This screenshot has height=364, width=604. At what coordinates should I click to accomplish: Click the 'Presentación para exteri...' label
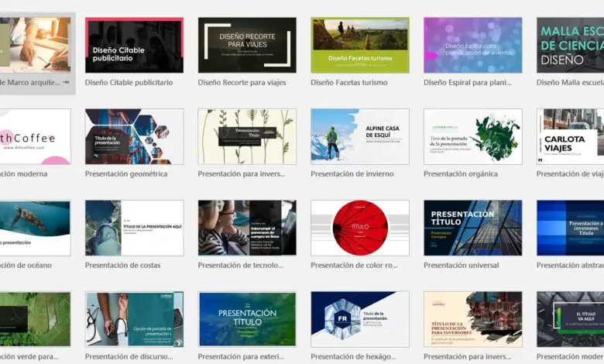[241, 357]
